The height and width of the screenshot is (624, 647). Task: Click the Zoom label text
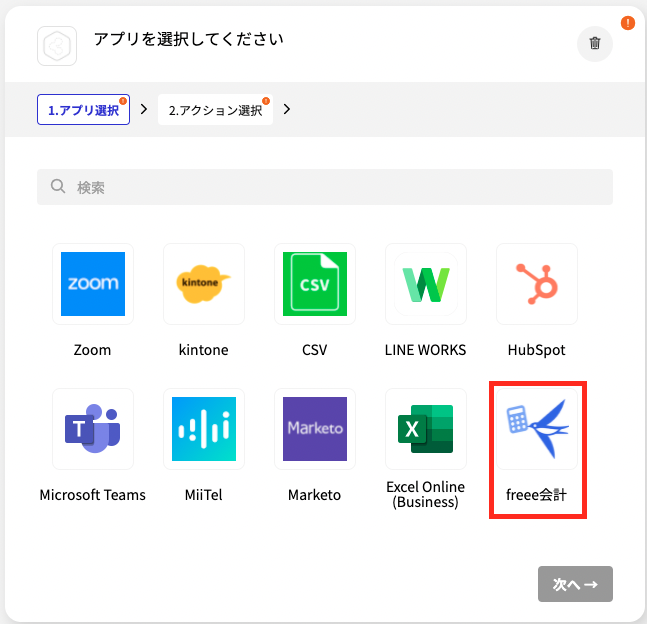pos(92,350)
